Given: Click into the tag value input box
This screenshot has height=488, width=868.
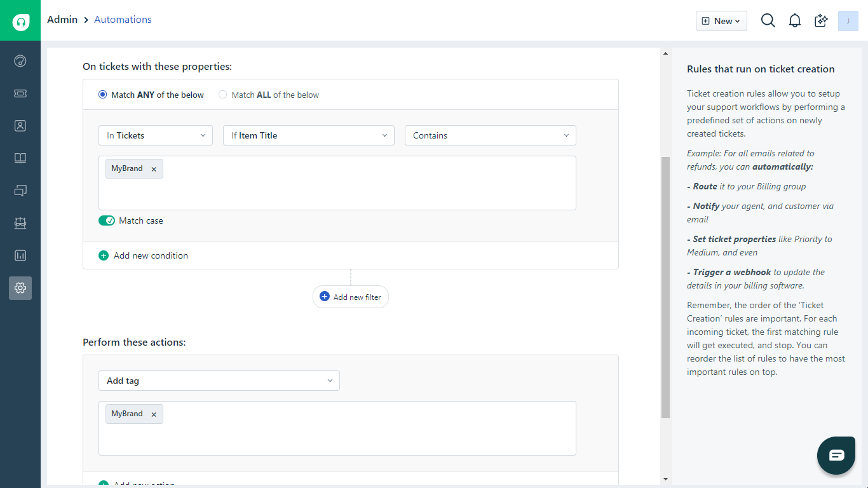Looking at the screenshot, I should [x=337, y=428].
